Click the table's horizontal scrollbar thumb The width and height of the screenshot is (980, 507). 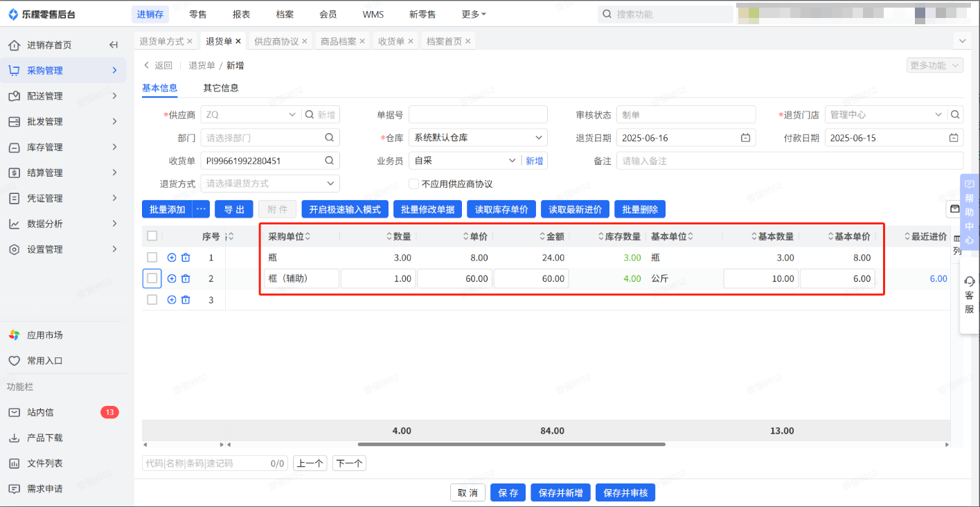(511, 444)
